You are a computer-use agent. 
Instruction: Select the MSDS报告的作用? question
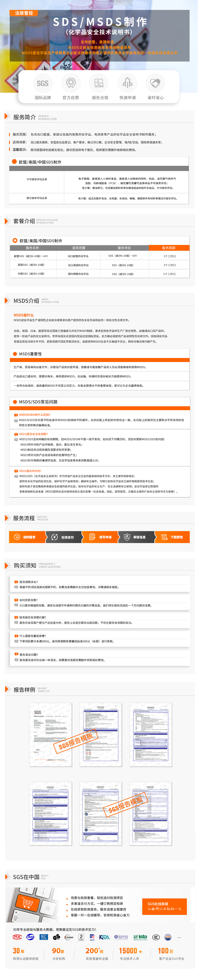coord(30,471)
